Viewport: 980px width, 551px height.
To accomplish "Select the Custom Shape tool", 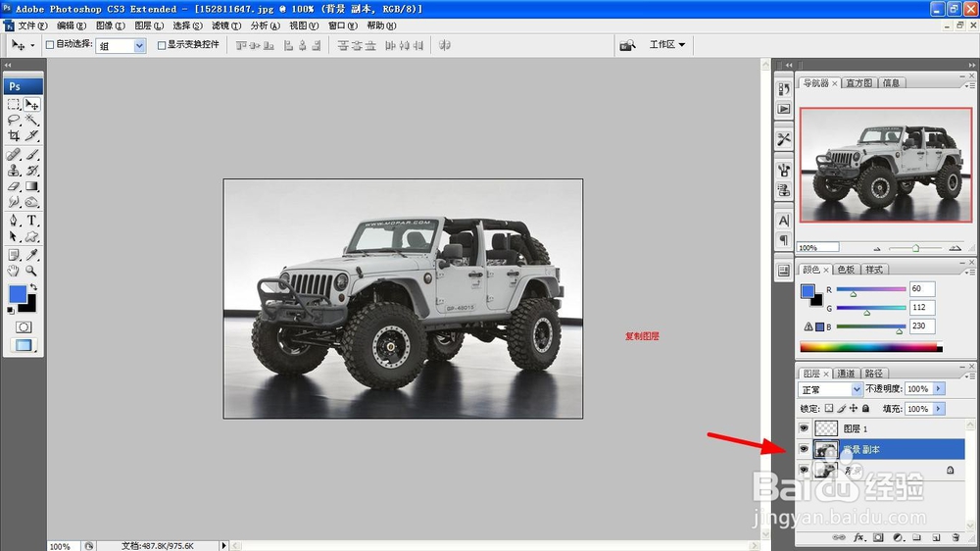I will coord(32,236).
